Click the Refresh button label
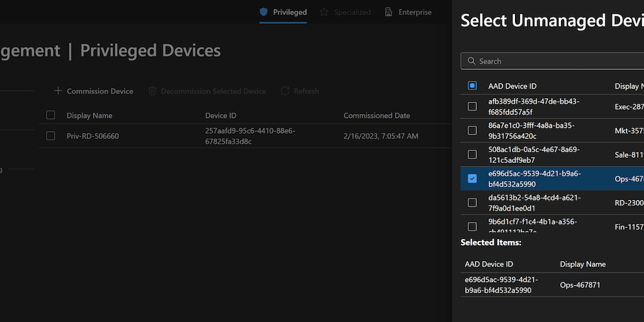Image resolution: width=644 pixels, height=322 pixels. 306,91
